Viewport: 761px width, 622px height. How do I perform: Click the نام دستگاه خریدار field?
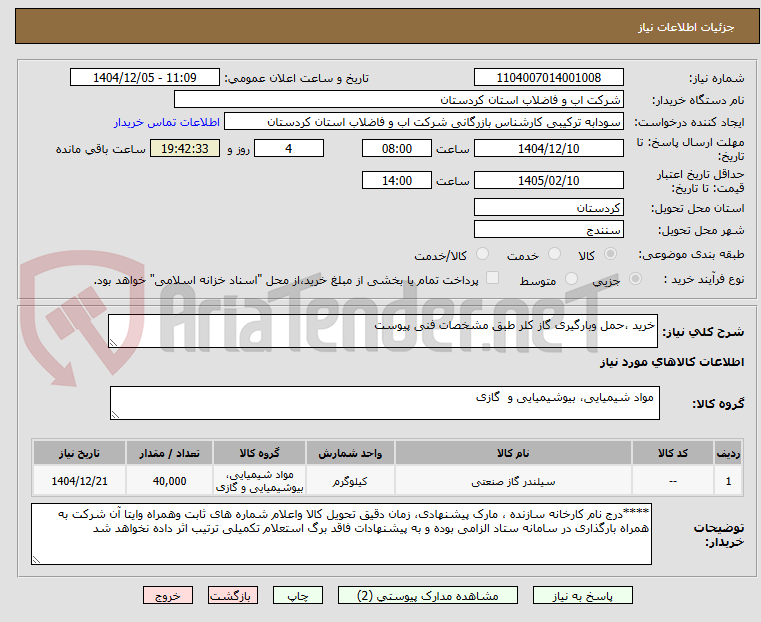click(x=398, y=99)
